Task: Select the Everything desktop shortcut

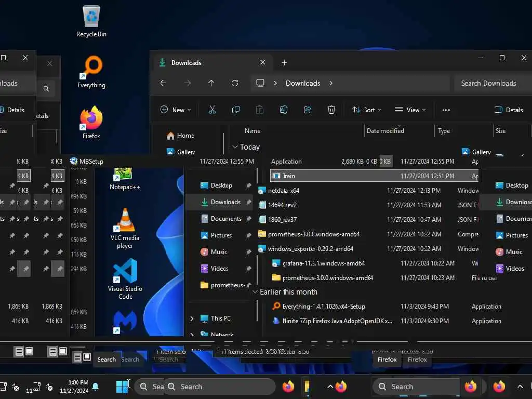Action: point(91,72)
